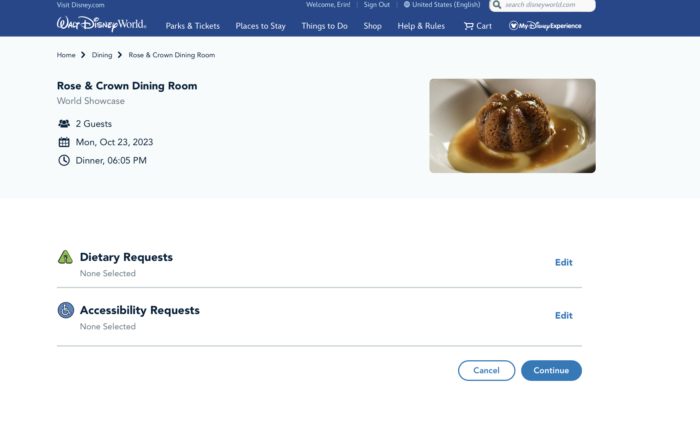Click the guests people icon
The height and width of the screenshot is (421, 700).
[64, 124]
